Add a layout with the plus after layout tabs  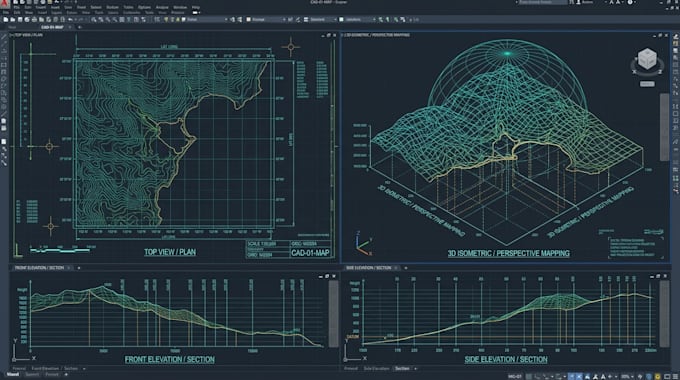tap(66, 374)
